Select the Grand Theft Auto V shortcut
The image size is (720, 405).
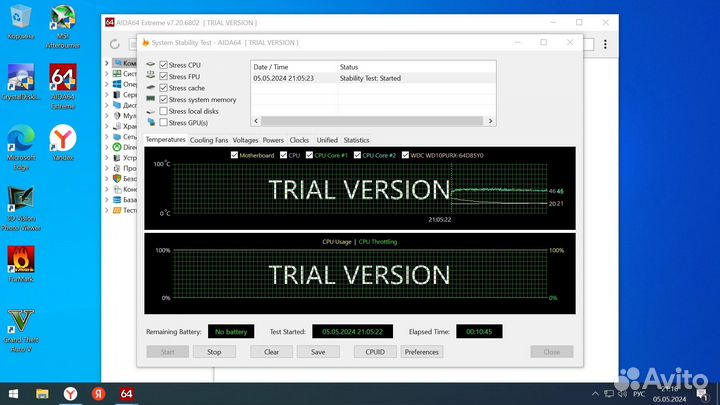tap(21, 330)
